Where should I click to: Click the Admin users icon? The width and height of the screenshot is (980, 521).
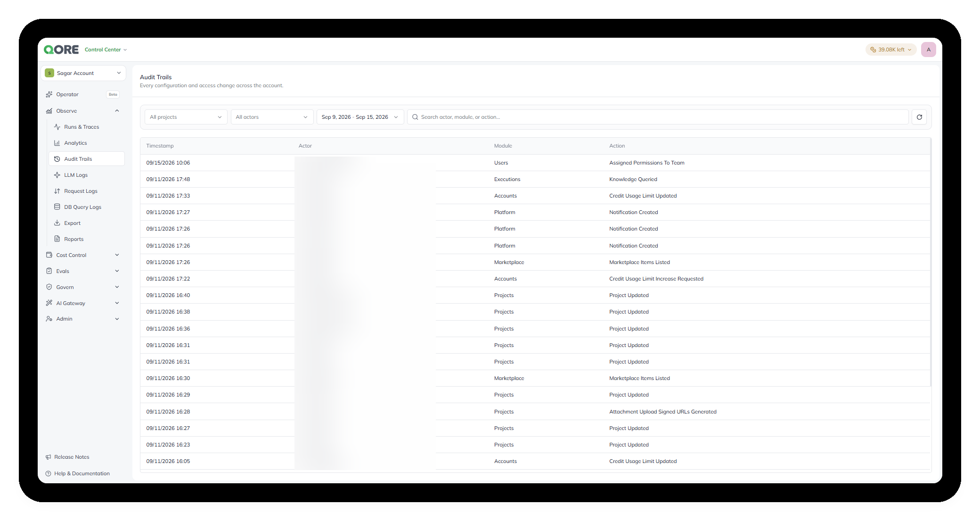click(49, 319)
